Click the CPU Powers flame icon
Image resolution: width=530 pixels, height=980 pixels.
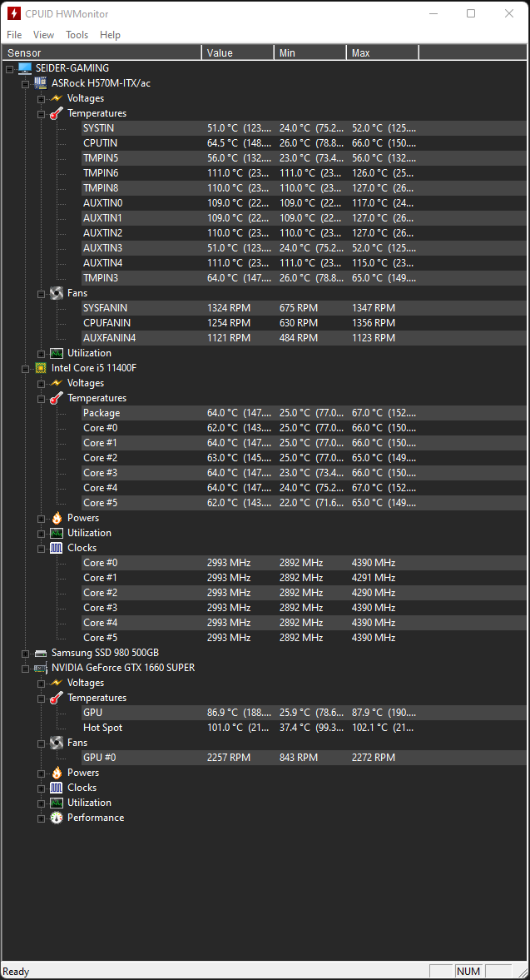(57, 518)
